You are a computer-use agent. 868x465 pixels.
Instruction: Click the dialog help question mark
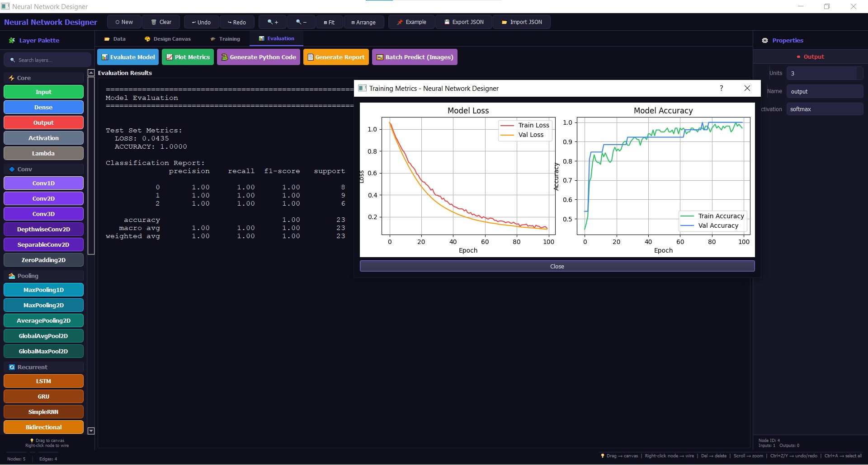click(x=722, y=88)
